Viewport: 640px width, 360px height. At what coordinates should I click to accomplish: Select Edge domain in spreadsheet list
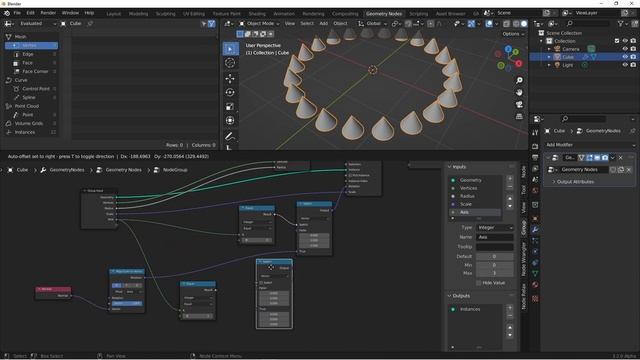pyautogui.click(x=28, y=54)
